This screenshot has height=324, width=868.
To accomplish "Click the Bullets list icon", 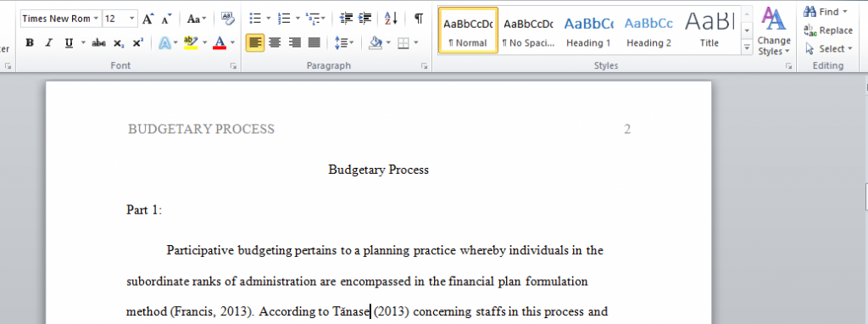I will [x=255, y=19].
